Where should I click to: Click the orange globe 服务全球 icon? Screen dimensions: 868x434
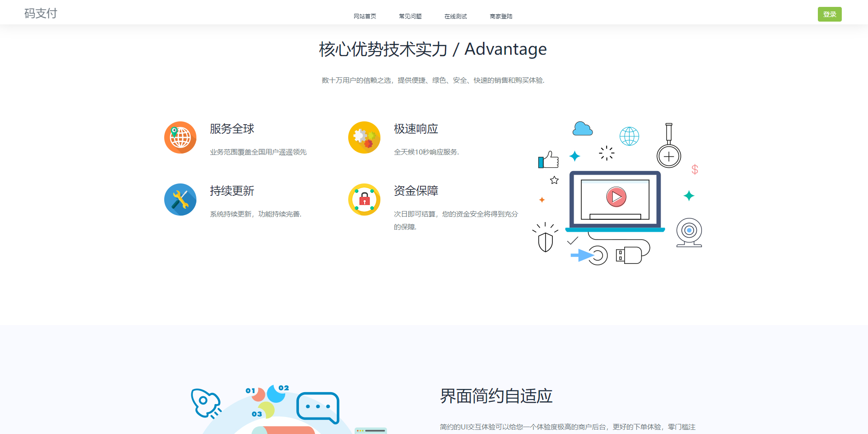(x=180, y=137)
